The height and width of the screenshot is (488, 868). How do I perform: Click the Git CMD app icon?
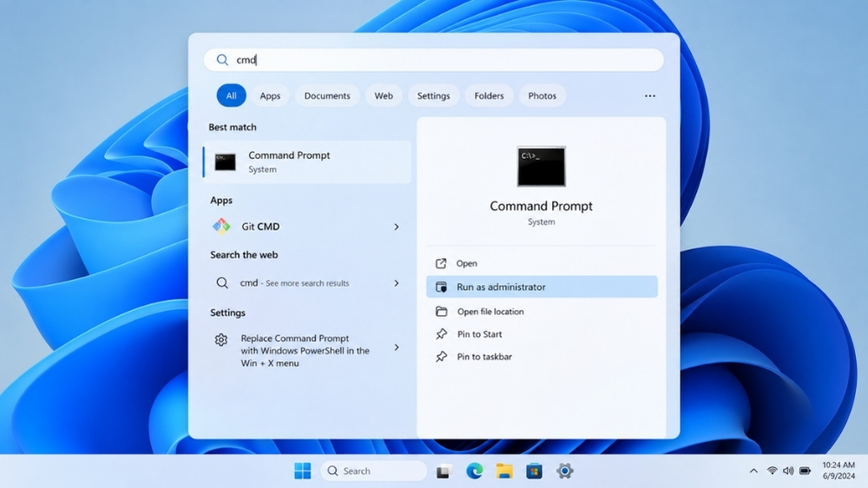click(221, 227)
